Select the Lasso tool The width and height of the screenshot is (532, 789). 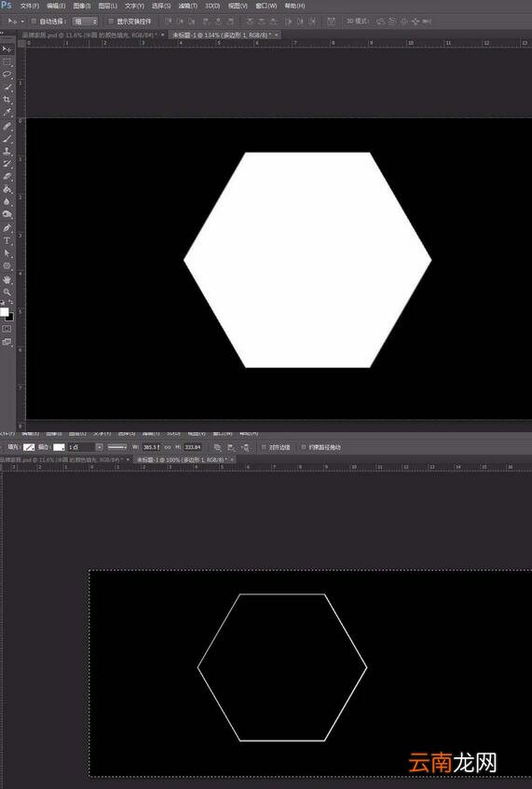7,74
